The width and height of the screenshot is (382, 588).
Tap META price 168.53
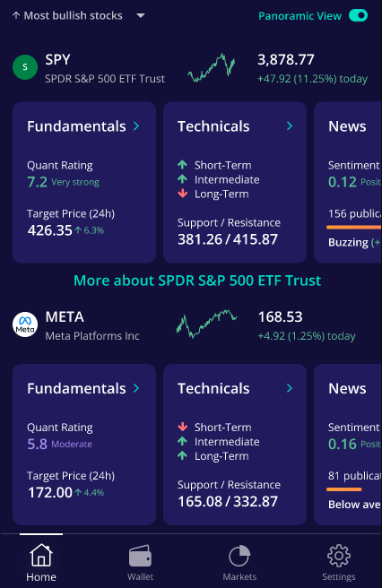point(281,317)
